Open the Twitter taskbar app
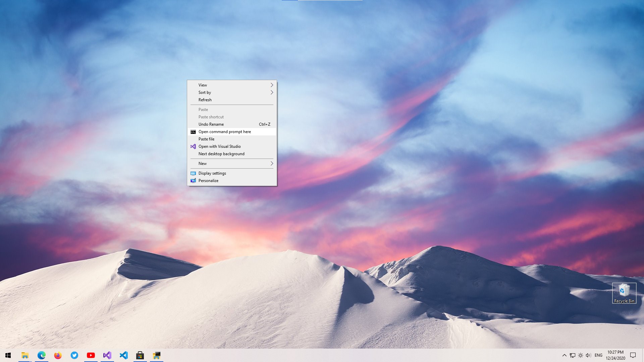This screenshot has height=362, width=644. [74, 355]
